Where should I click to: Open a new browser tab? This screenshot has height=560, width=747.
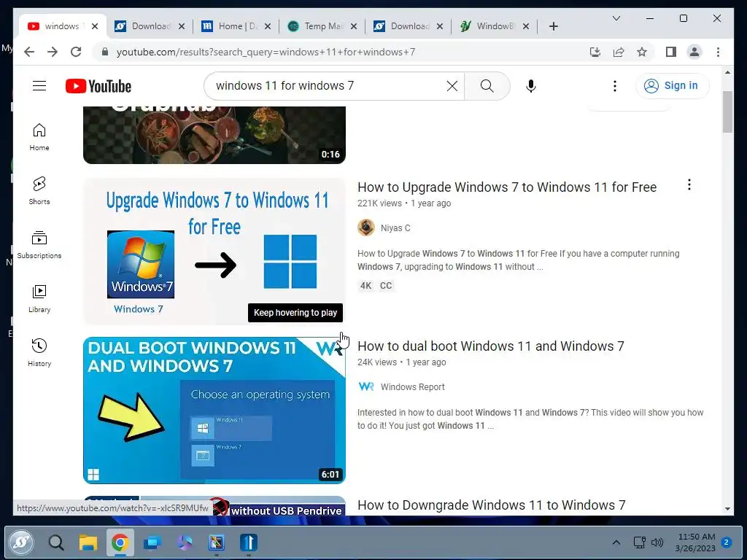coord(553,26)
